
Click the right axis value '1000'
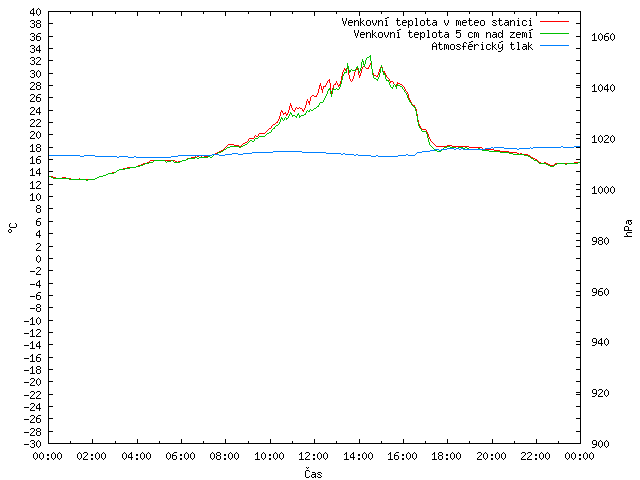click(x=603, y=190)
